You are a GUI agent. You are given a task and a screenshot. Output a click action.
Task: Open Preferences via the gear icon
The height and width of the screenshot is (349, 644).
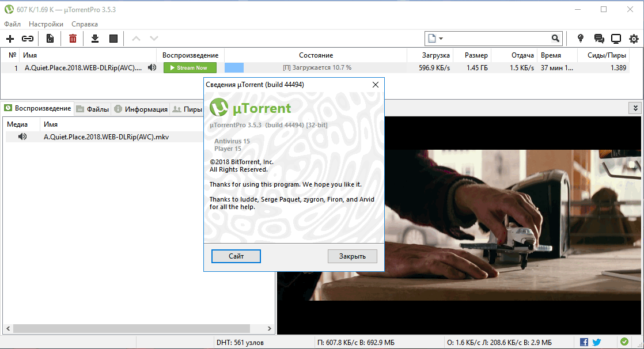pyautogui.click(x=634, y=39)
